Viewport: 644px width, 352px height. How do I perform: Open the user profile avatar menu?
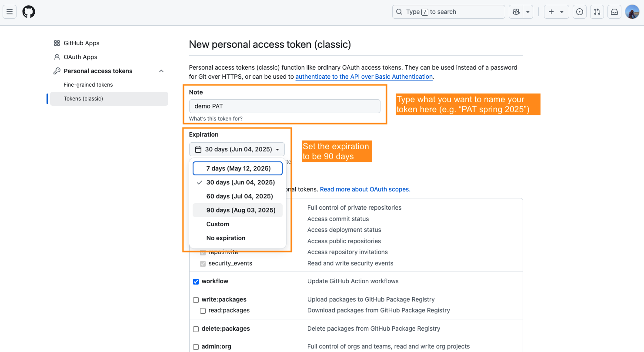click(x=632, y=12)
